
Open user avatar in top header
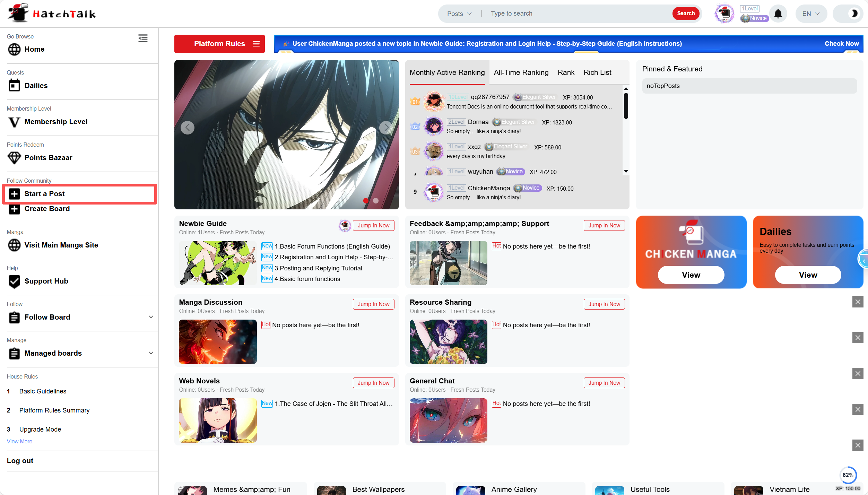[724, 14]
